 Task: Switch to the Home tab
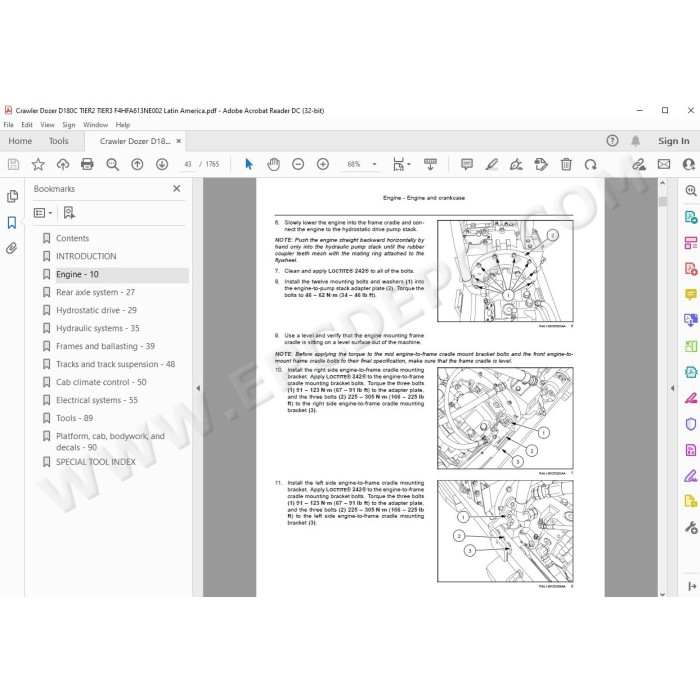20,141
